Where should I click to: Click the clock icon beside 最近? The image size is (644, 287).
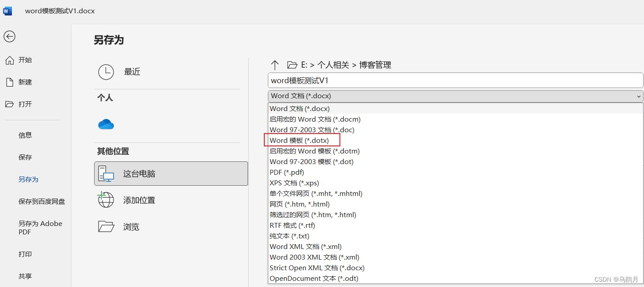[106, 72]
